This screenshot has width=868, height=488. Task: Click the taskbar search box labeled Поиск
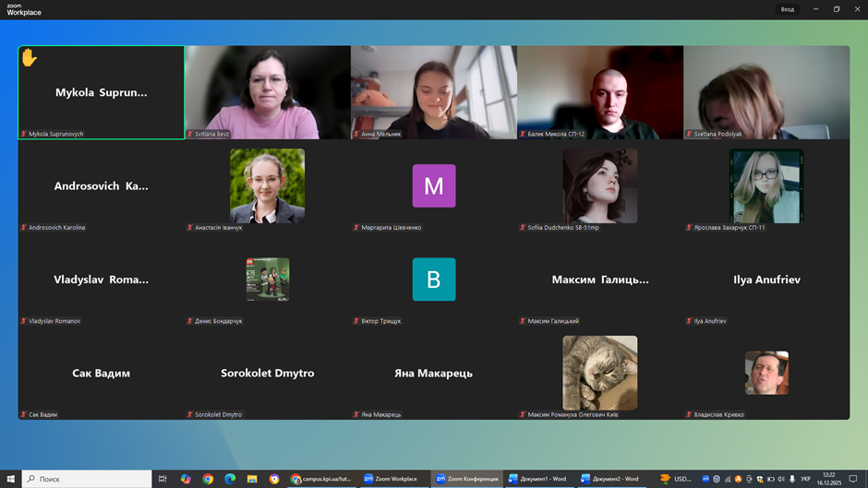[87, 479]
